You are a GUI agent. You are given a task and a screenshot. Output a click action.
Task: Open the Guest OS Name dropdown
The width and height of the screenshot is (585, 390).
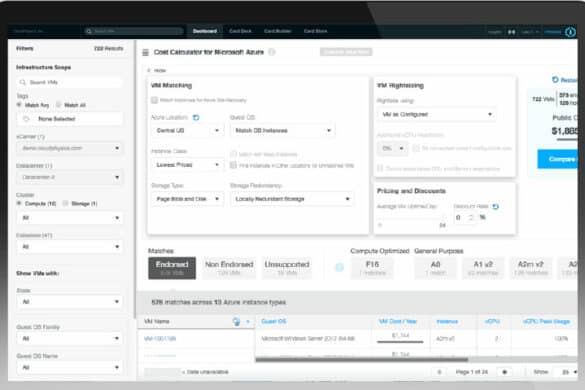(69, 368)
